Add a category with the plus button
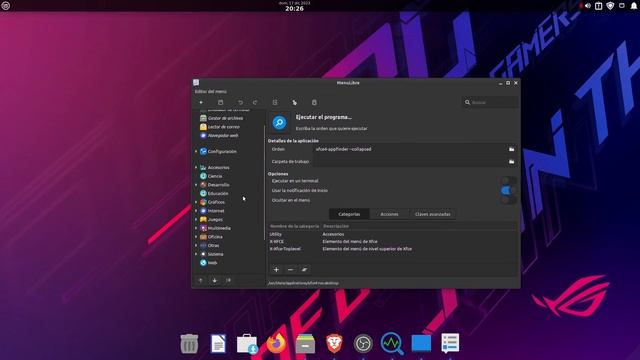This screenshot has width=640, height=360. [x=276, y=269]
